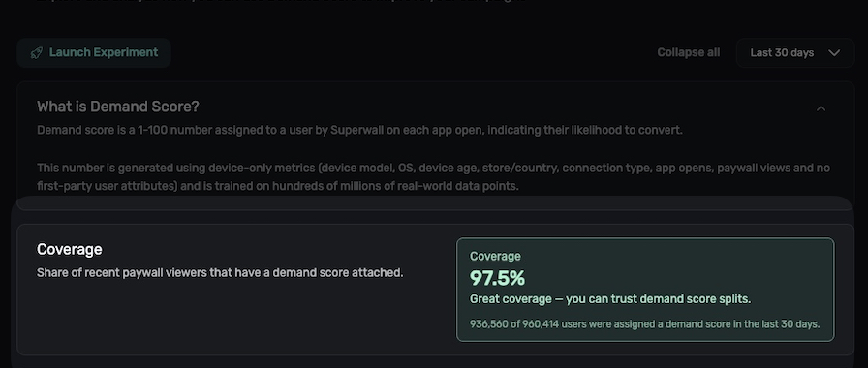Open the green Coverage stat card
Image resolution: width=868 pixels, height=368 pixels.
click(x=645, y=290)
